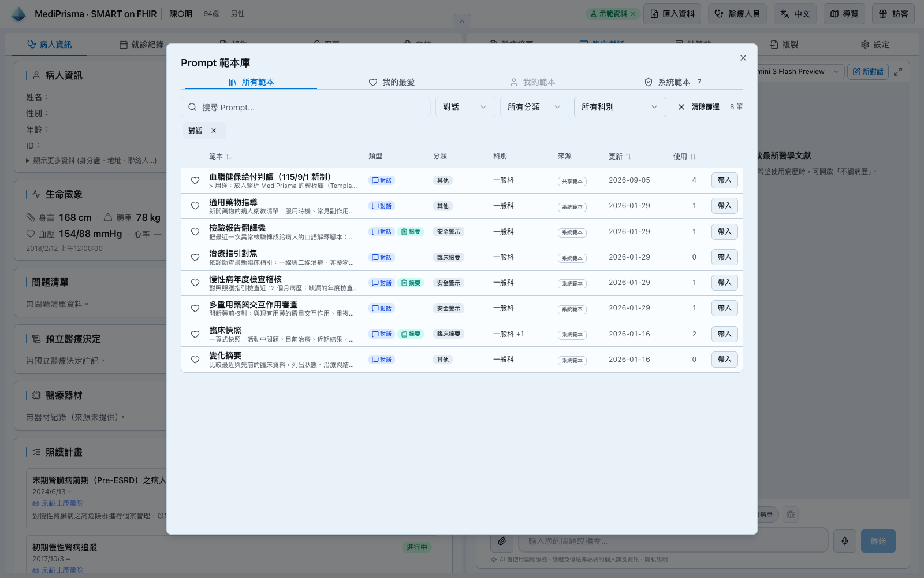Viewport: 924px width, 578px height.
Task: Switch to 系統範本 tab
Action: 673,82
